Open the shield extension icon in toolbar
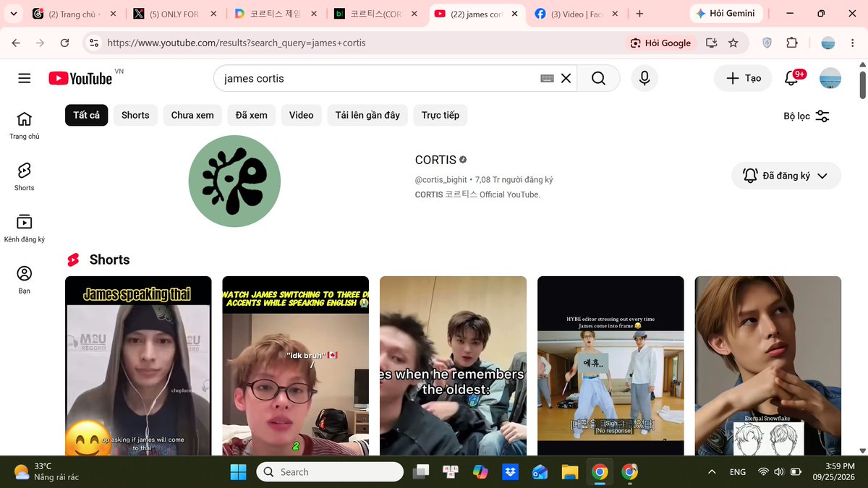 [767, 43]
